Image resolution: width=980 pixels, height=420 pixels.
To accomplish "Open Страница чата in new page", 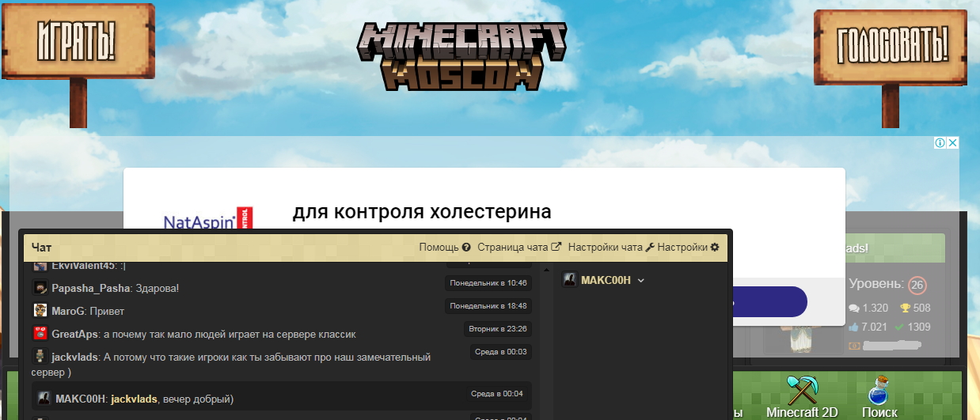I will point(519,248).
